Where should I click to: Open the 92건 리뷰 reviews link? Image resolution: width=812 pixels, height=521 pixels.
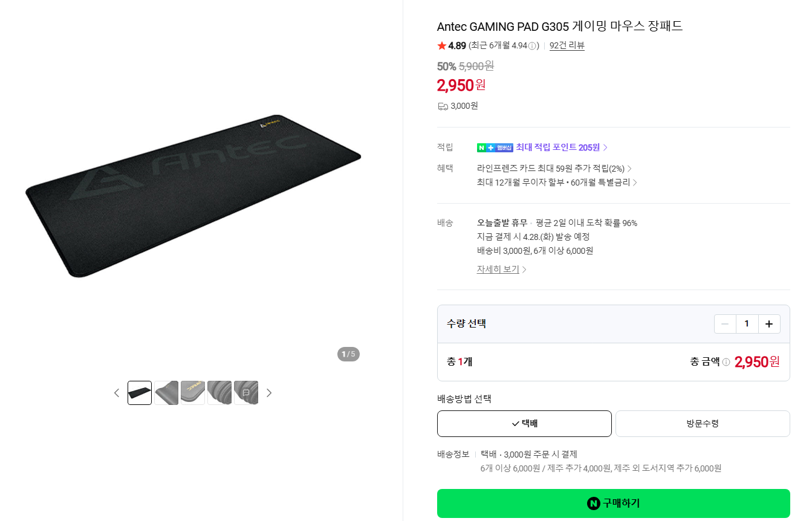(567, 45)
